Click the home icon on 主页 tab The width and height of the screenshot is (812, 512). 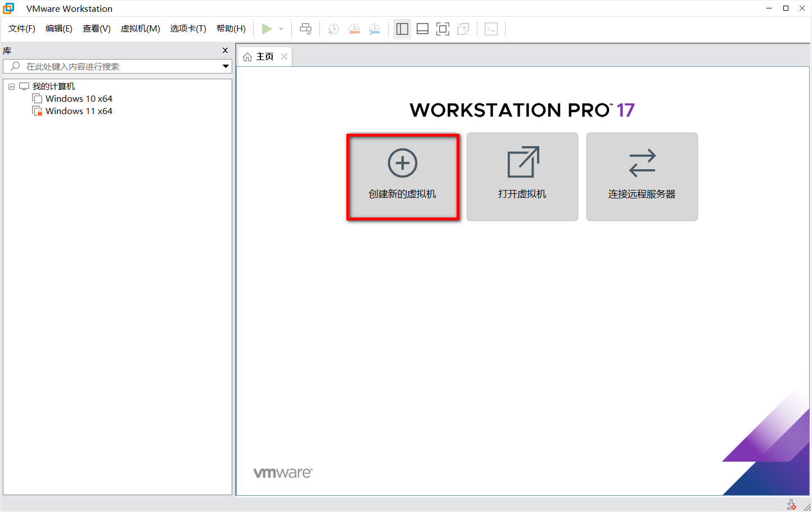[247, 57]
